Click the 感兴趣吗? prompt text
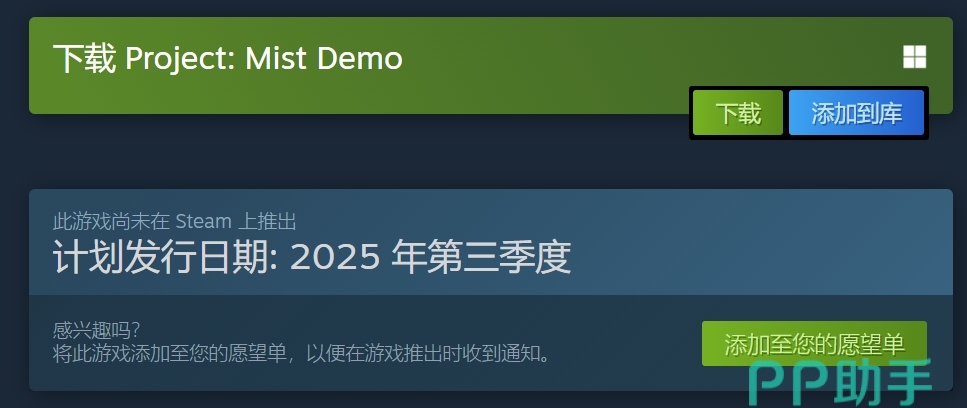The height and width of the screenshot is (408, 967). [96, 331]
